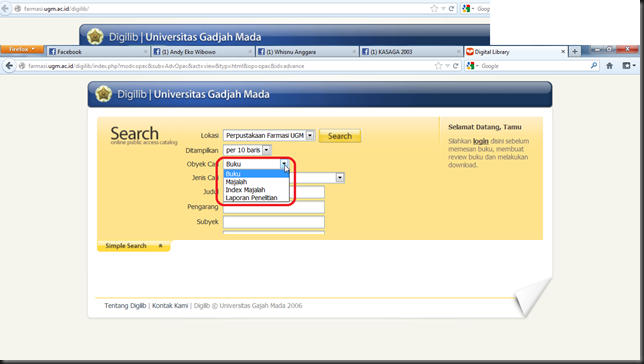This screenshot has width=644, height=364.
Task: Click the star icon in the background window address bar
Action: tap(434, 9)
